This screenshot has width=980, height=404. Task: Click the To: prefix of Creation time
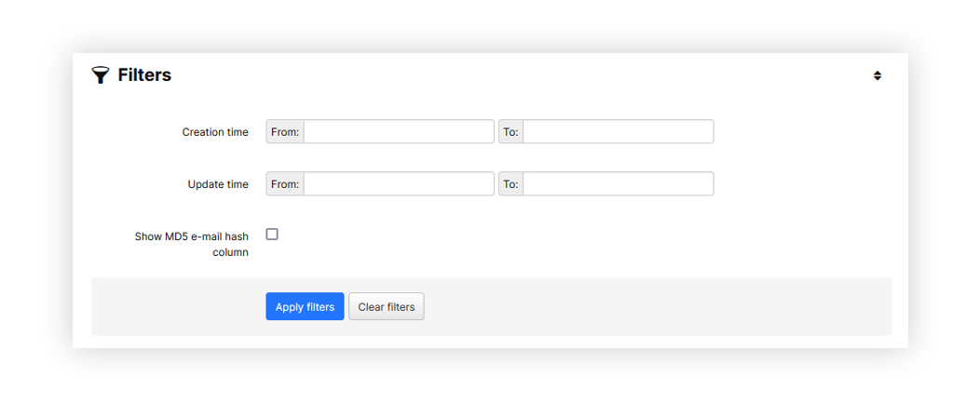pos(510,132)
